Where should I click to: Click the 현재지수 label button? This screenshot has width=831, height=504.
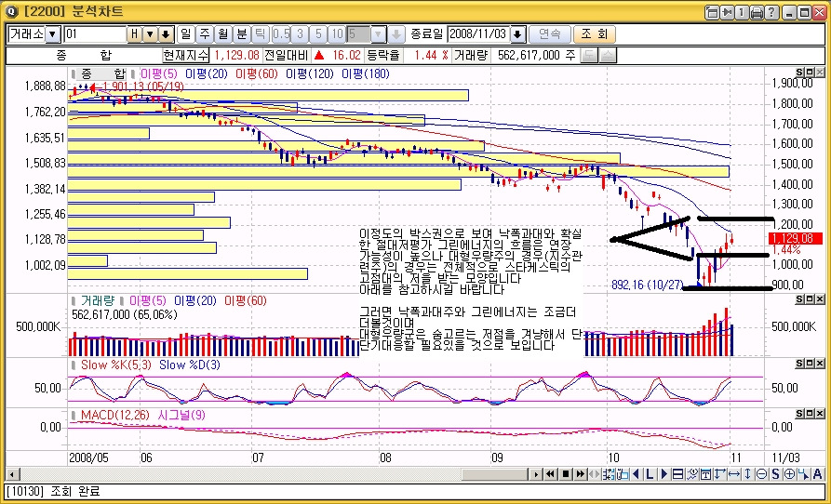[x=185, y=55]
